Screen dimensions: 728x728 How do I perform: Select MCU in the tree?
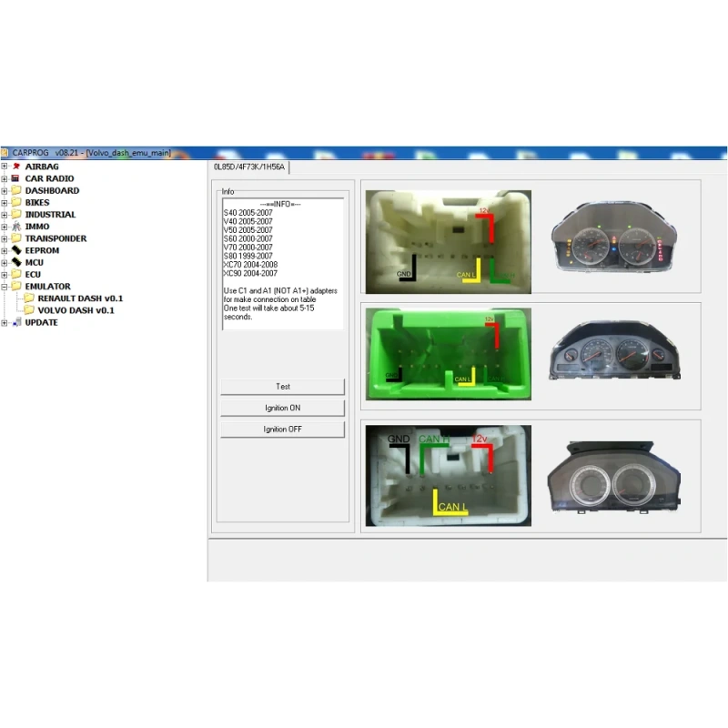[x=34, y=262]
